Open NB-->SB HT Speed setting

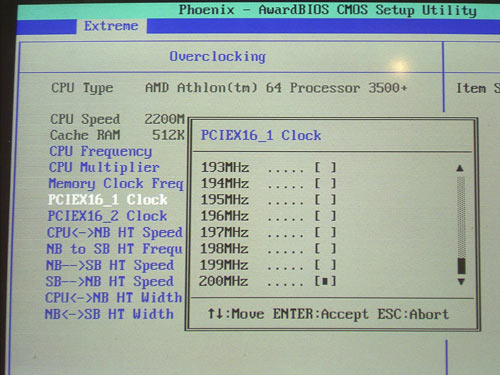pyautogui.click(x=110, y=265)
